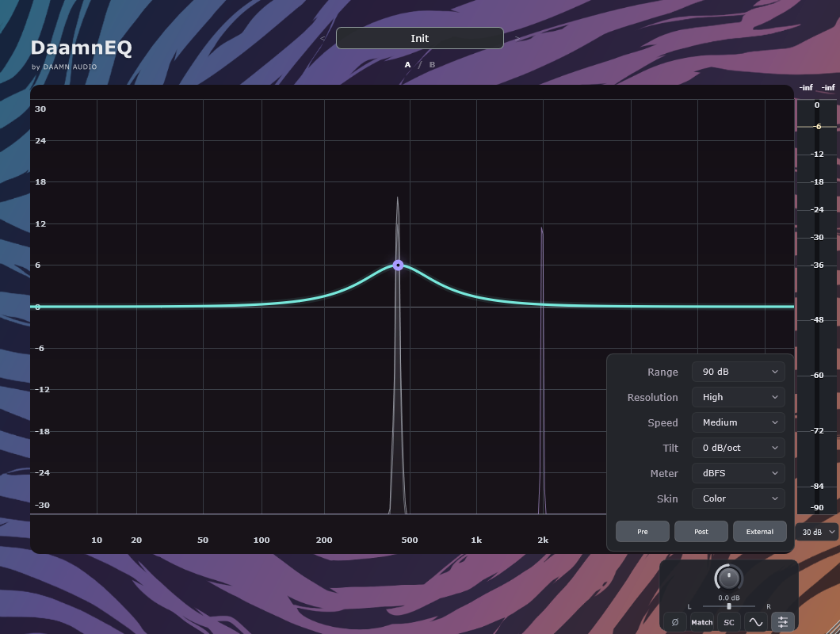Toggle the sliders settings icon
This screenshot has width=840, height=634.
(x=783, y=622)
